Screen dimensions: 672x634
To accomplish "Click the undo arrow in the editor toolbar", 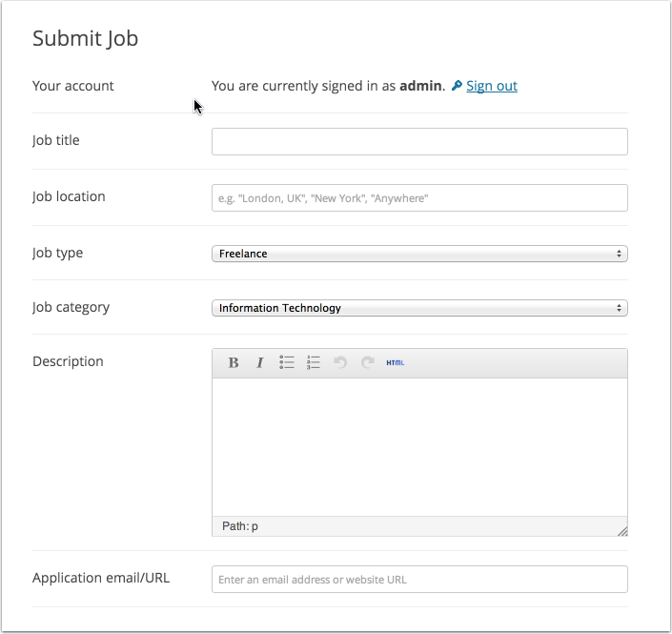I will click(340, 362).
